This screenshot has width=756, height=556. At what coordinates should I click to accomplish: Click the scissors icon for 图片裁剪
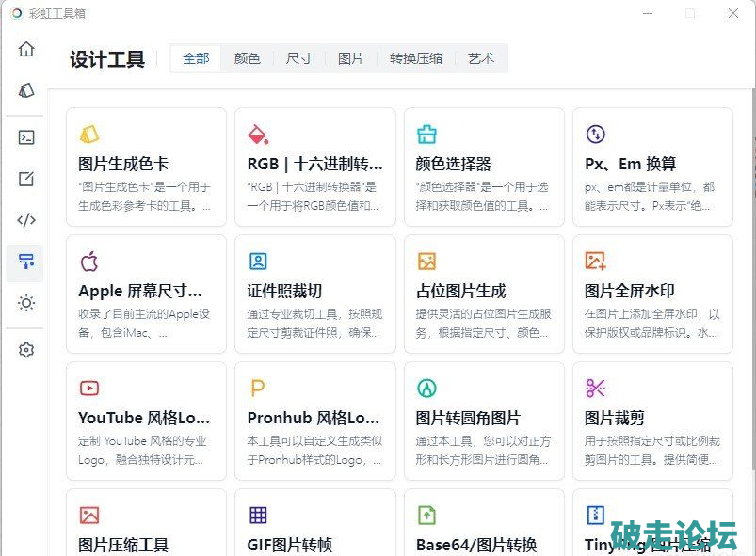coord(595,388)
